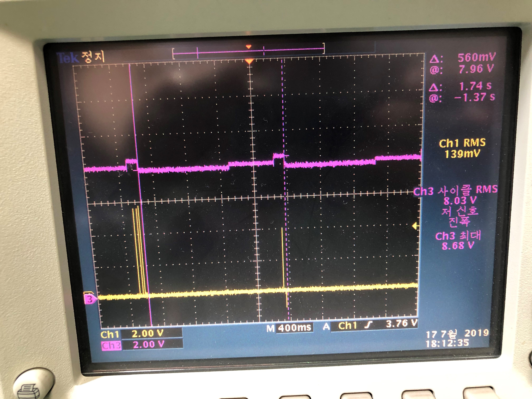532x399 pixels.
Task: Click the Tek logo at top left
Action: click(x=68, y=58)
